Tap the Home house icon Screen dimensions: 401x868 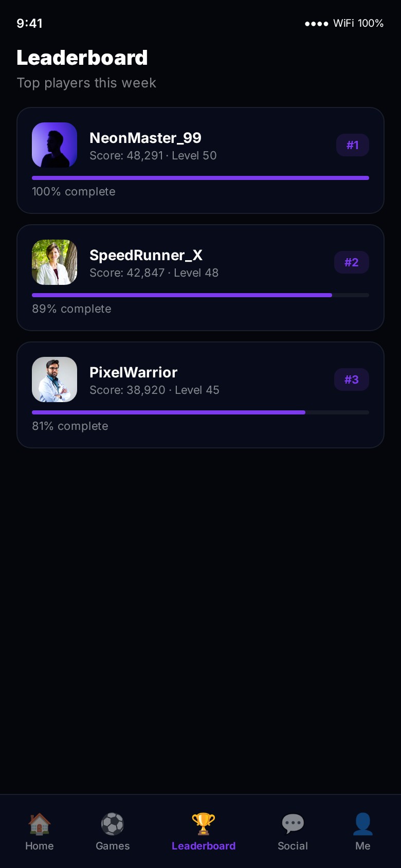40,824
